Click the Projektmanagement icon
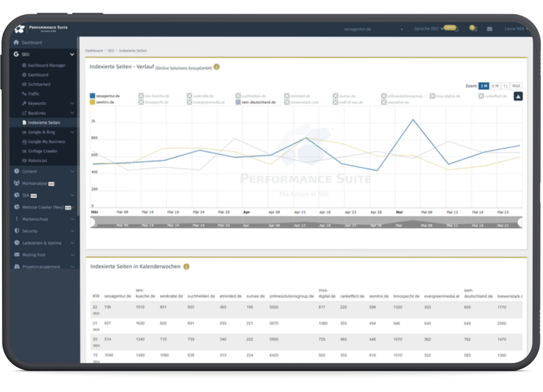543x392 pixels. click(17, 266)
